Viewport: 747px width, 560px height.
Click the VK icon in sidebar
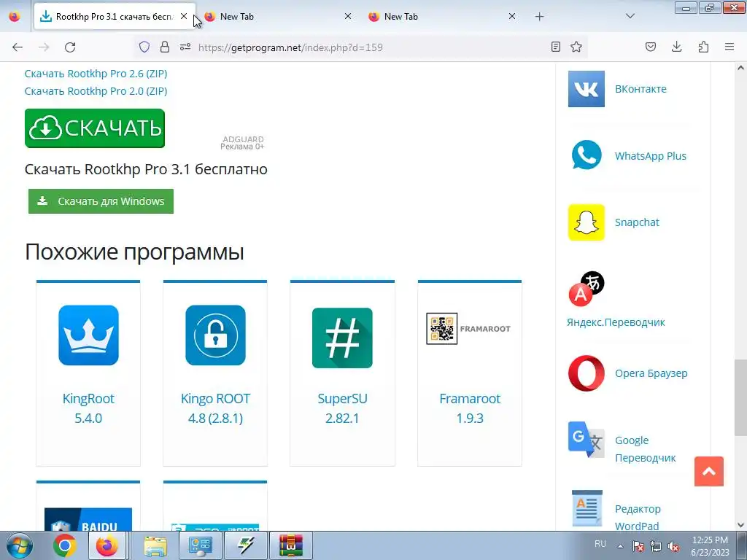click(587, 89)
